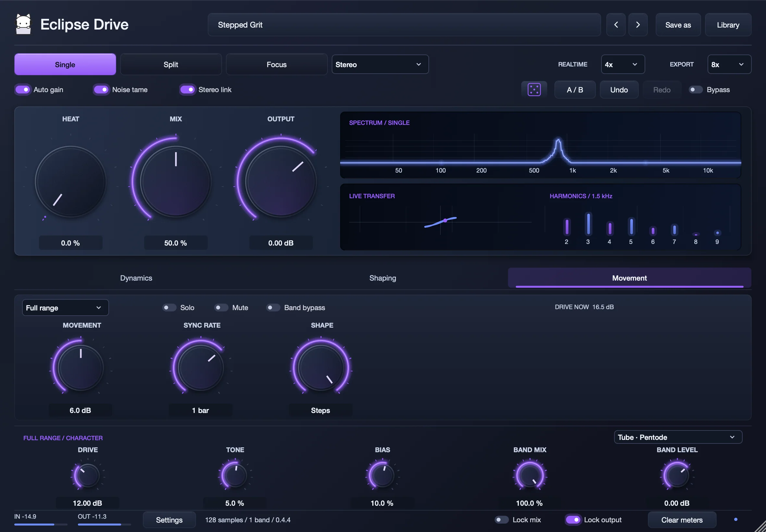Open the Realtime 4x oversampling dropdown
This screenshot has width=766, height=532.
[623, 64]
